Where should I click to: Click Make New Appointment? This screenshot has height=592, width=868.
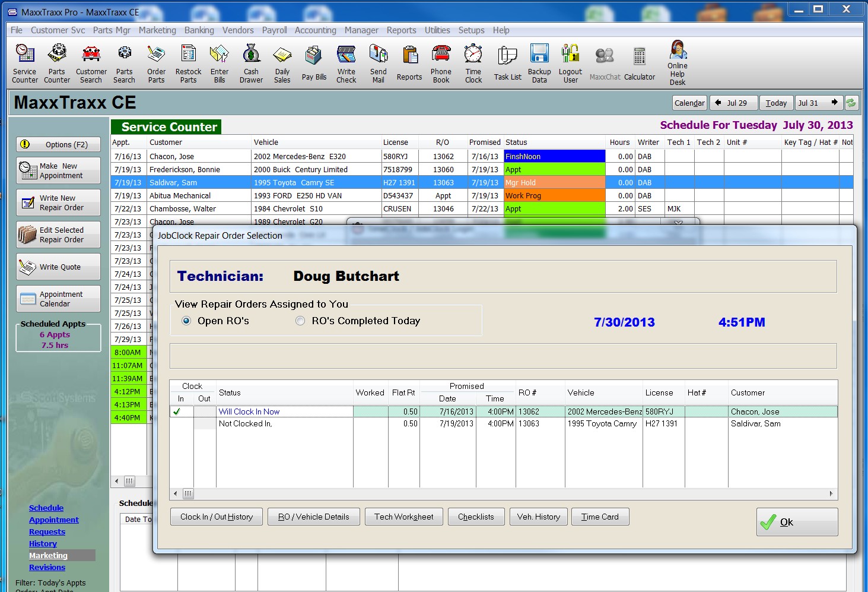58,170
